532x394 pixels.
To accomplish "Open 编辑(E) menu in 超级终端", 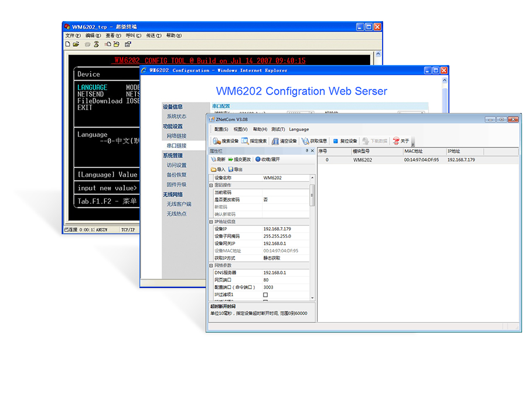I will point(93,36).
